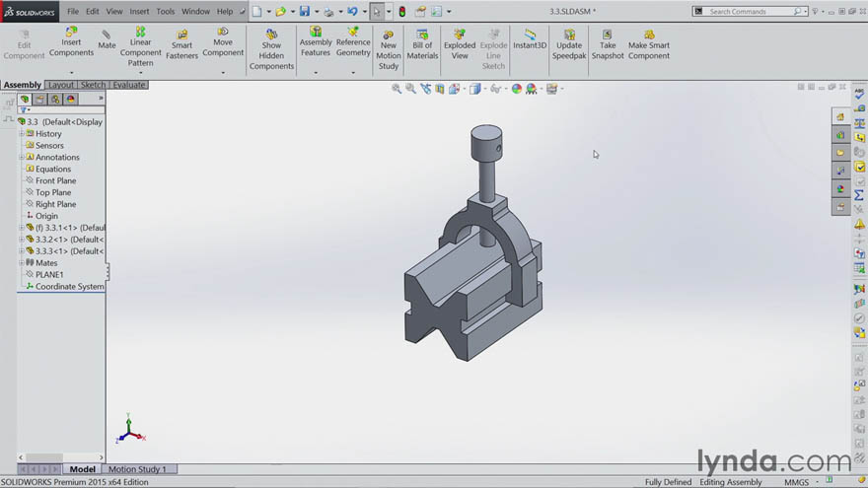
Task: Click the New document icon
Action: pos(256,11)
